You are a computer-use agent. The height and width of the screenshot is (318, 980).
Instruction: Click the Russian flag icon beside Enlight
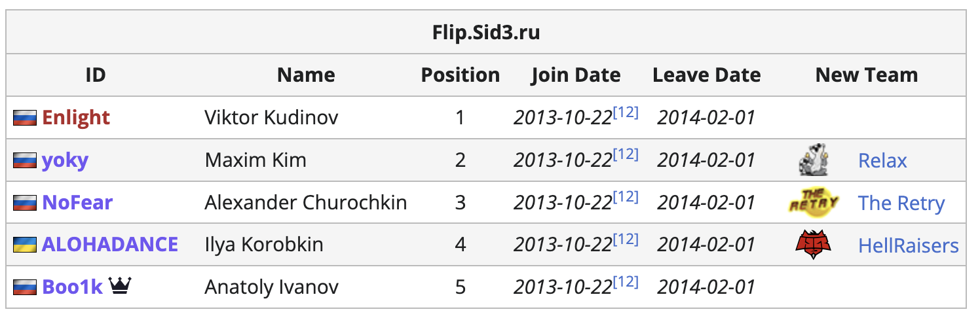[25, 118]
